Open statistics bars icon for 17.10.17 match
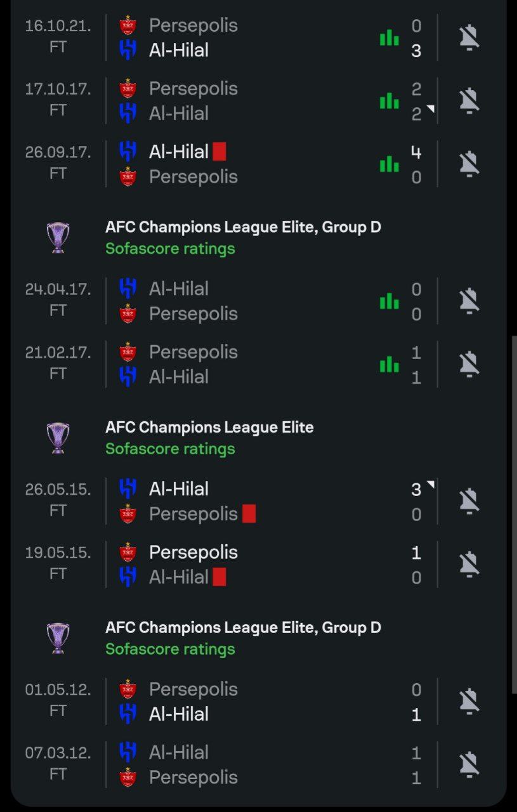Image resolution: width=517 pixels, height=812 pixels. [389, 101]
